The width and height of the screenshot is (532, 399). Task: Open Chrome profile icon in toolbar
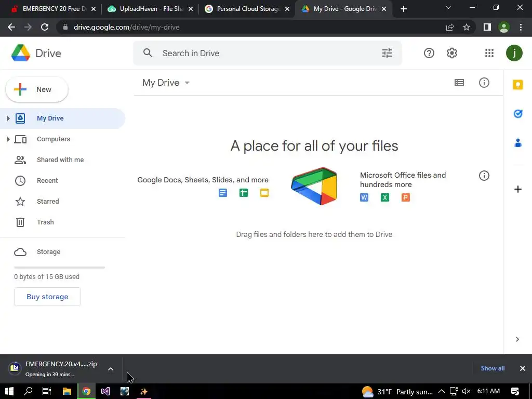(504, 27)
